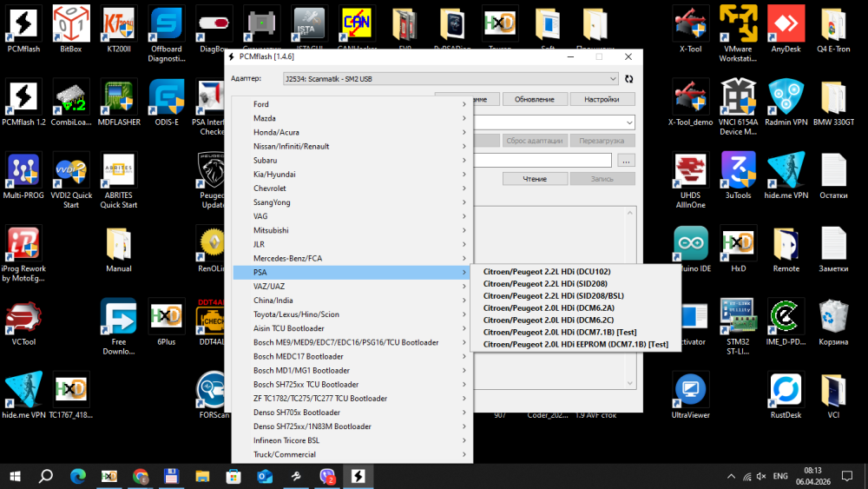This screenshot has height=489, width=868.
Task: Launch the VCTool desktop icon
Action: coord(23,322)
